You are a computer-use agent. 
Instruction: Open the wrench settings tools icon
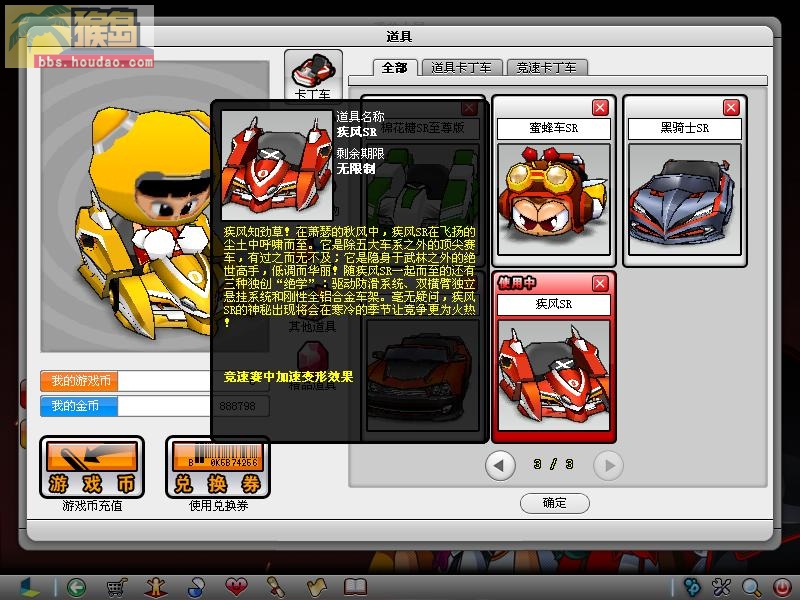[722, 587]
